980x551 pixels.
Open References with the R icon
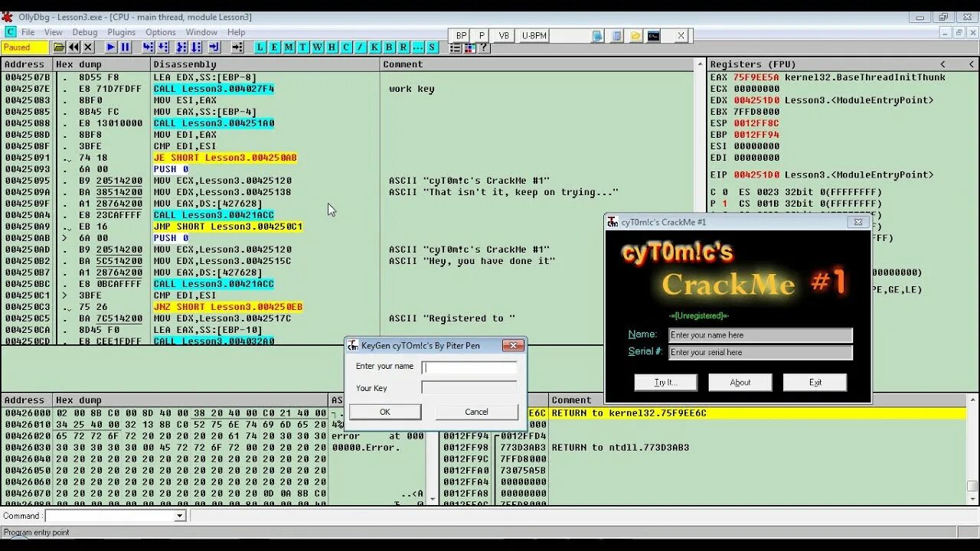point(403,47)
